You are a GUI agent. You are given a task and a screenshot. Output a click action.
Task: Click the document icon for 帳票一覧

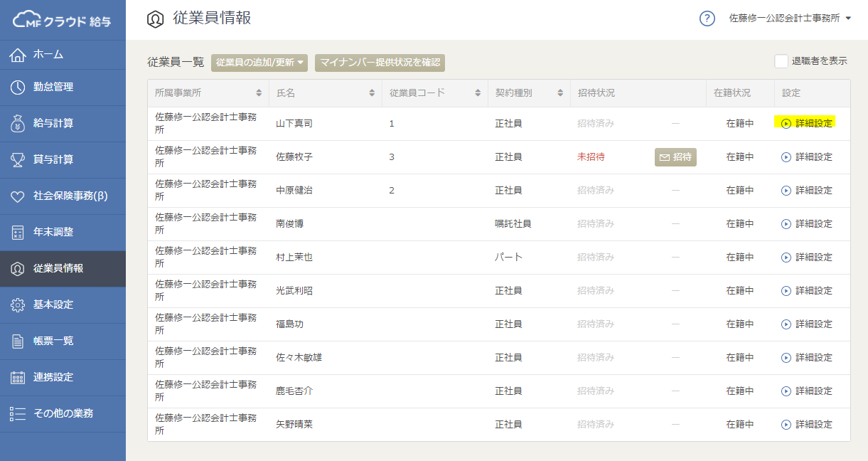(18, 341)
